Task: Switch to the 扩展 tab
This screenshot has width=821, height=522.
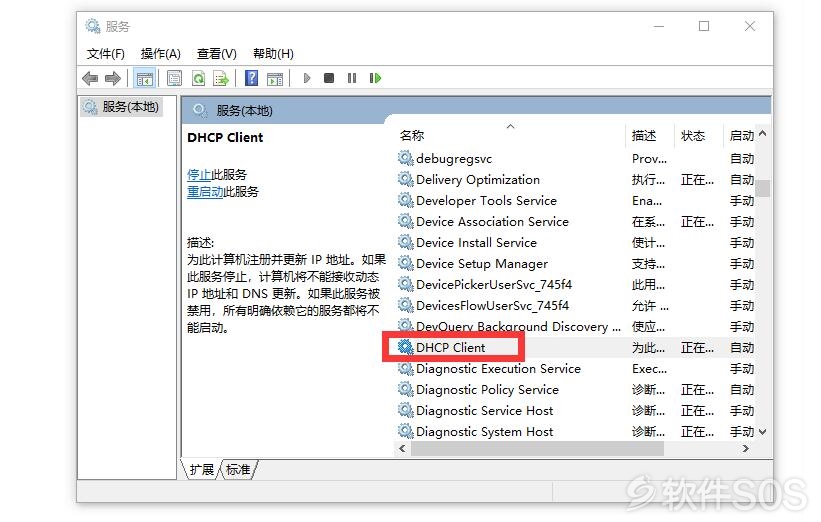Action: click(202, 470)
